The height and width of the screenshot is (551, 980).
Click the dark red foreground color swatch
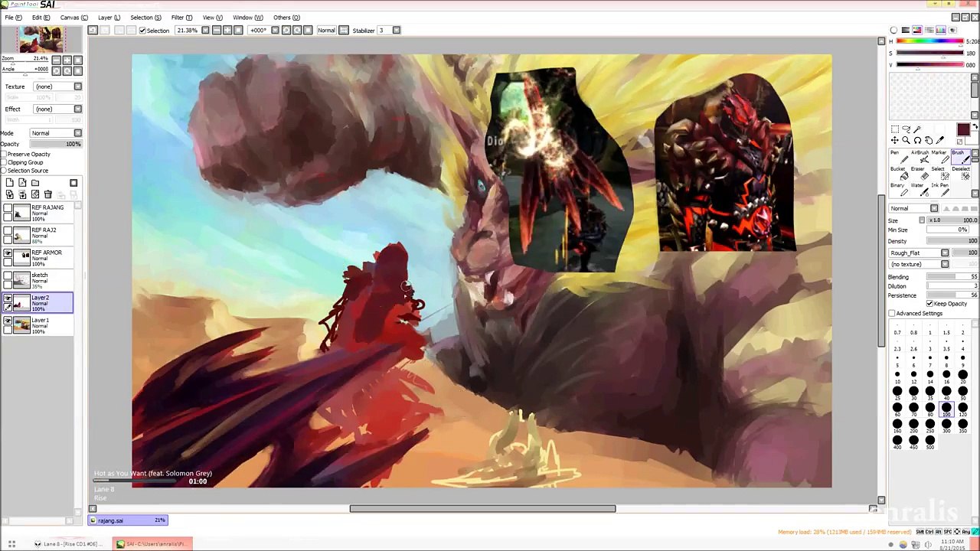[x=963, y=131]
